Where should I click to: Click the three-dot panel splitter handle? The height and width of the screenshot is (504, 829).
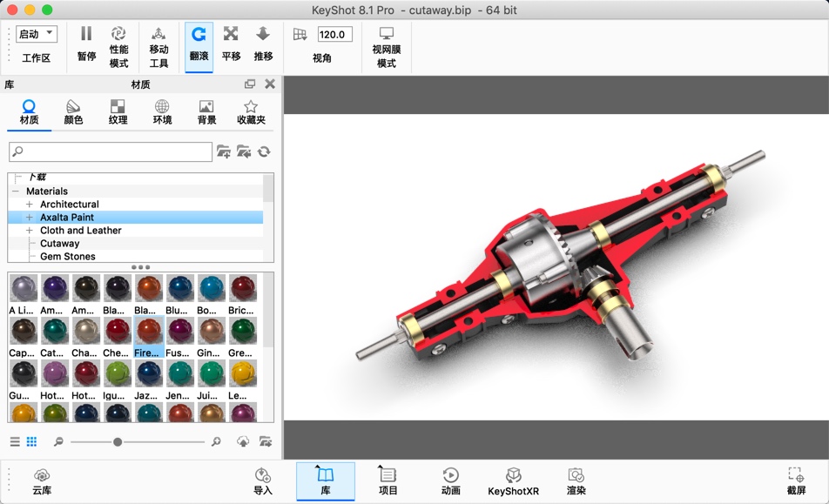(x=141, y=267)
